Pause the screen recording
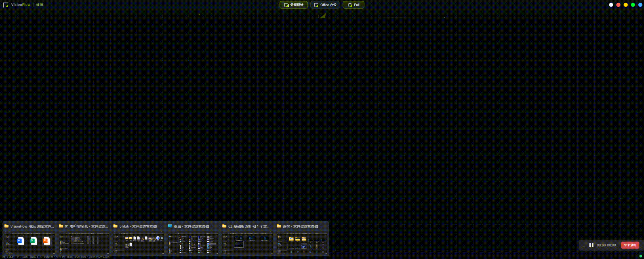This screenshot has height=259, width=644. (x=591, y=245)
